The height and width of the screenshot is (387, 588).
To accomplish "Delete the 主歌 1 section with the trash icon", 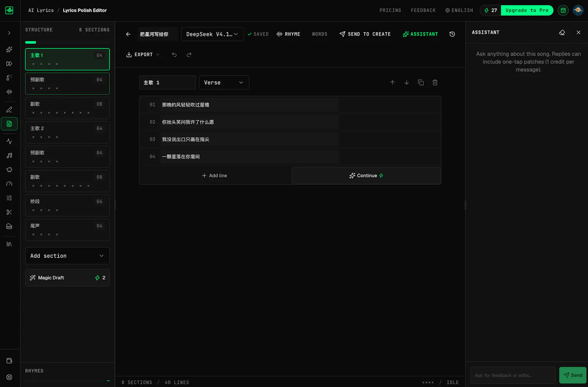I will click(435, 83).
